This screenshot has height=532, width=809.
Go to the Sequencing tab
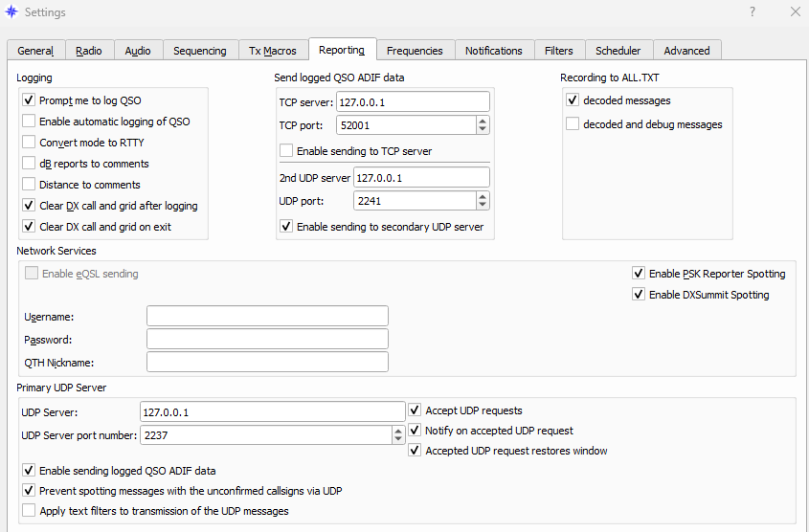200,51
